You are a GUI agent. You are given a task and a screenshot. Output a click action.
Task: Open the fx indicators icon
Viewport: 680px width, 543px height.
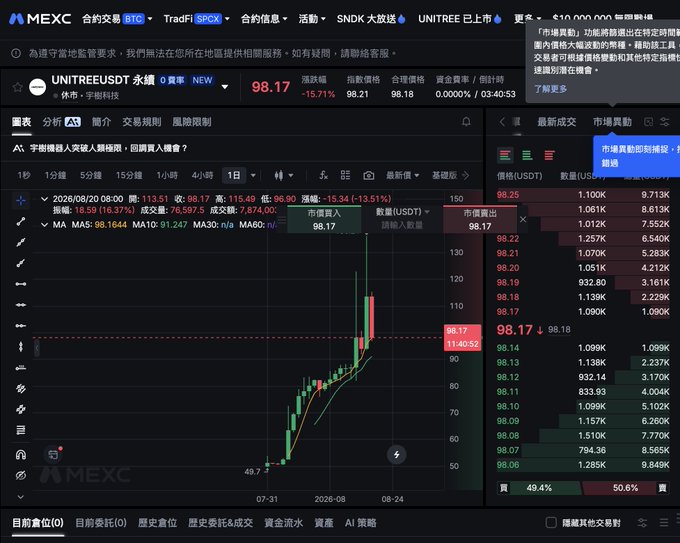324,175
